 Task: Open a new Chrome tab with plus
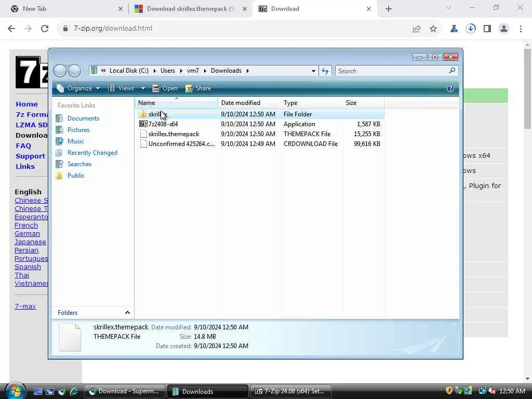pos(389,9)
